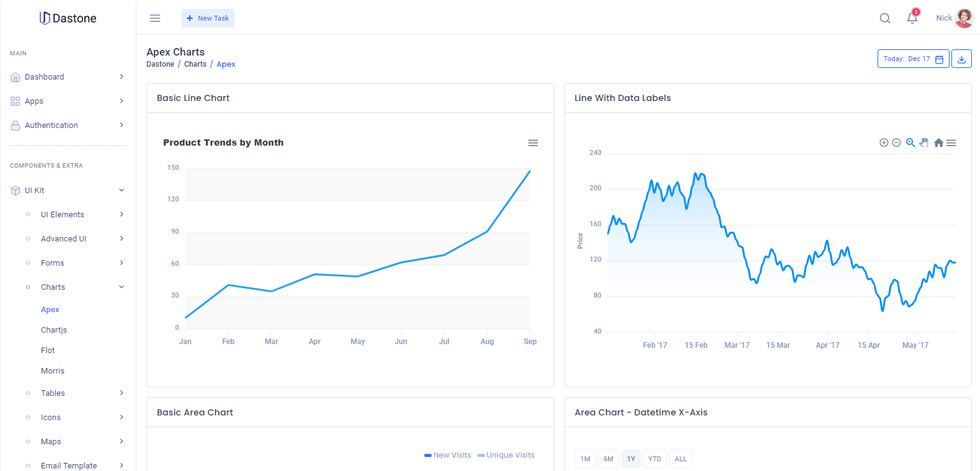Click the Charts breadcrumb link
980x471 pixels.
tap(195, 64)
